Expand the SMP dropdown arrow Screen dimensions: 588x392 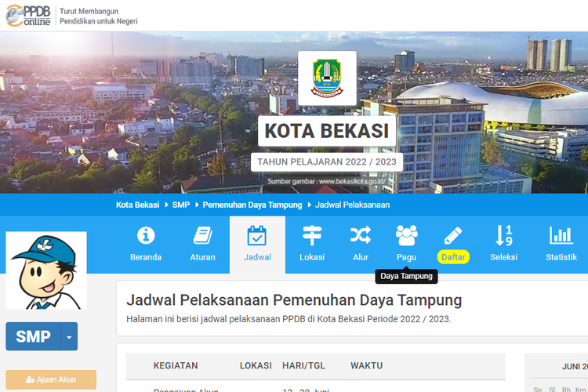[x=69, y=336]
